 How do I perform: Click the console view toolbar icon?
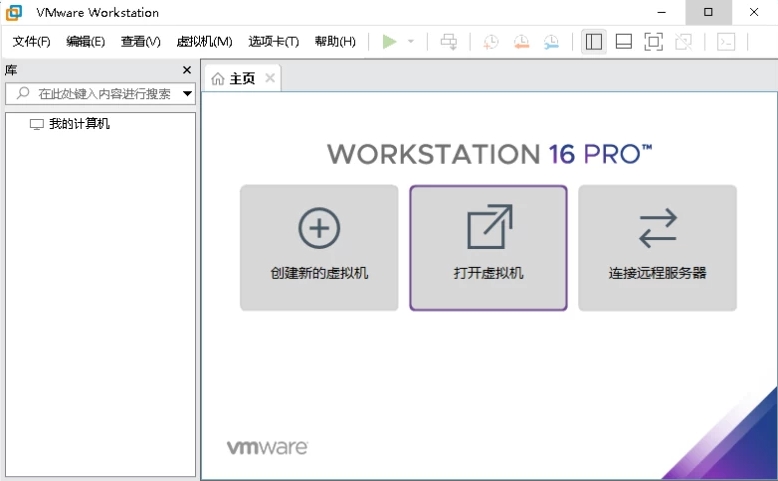pyautogui.click(x=726, y=42)
